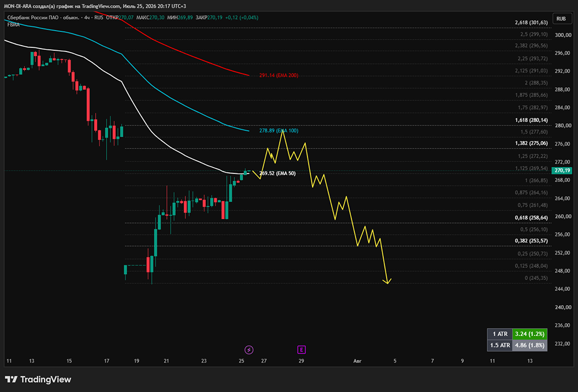
Task: Select the 291.14 (EMA 200) label
Action: tap(279, 75)
